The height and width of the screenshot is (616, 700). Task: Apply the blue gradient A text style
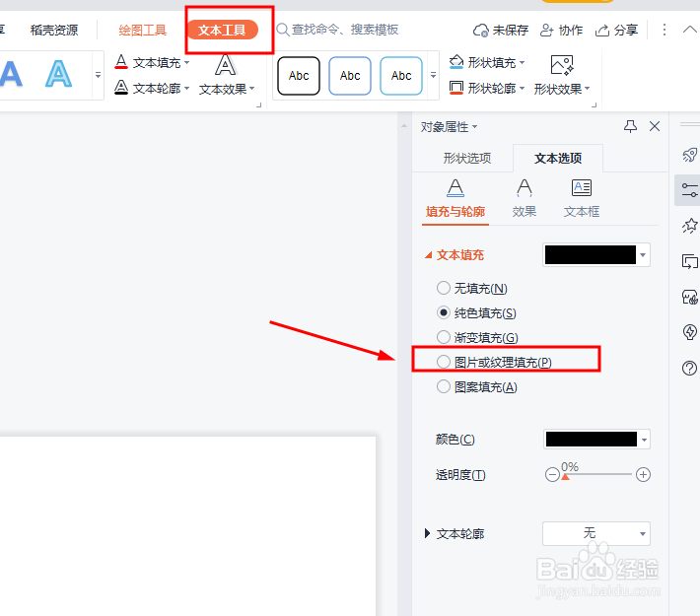point(11,74)
